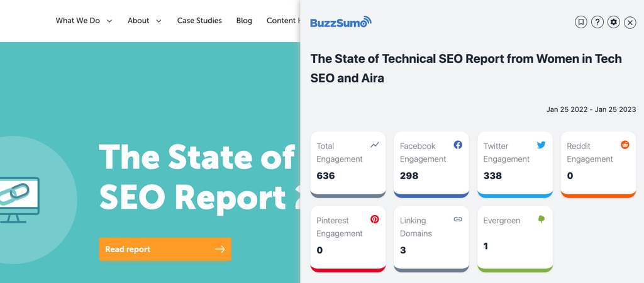Viewport: 644px width, 283px height.
Task: Open the Case Studies menu item
Action: pyautogui.click(x=199, y=21)
